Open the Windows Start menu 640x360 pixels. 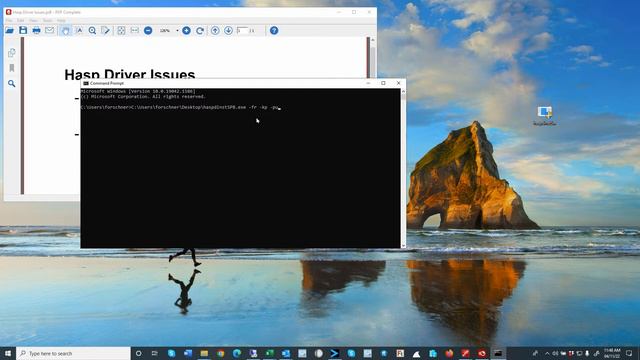(8, 353)
